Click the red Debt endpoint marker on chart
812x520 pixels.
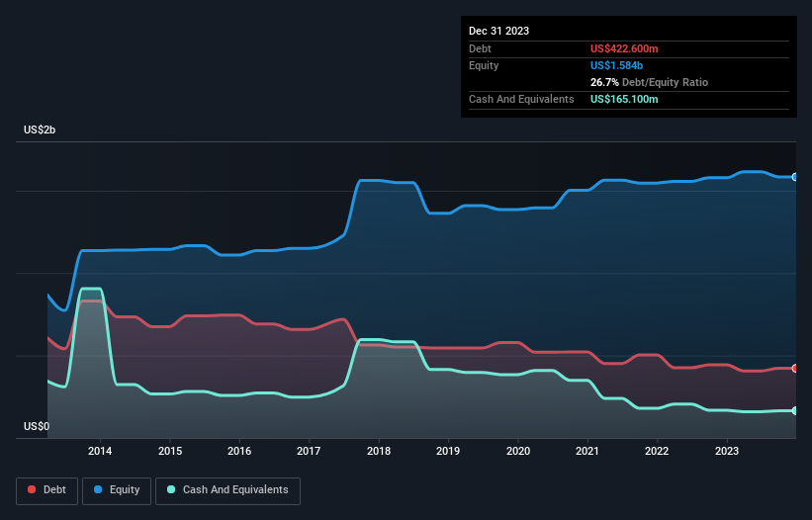click(x=795, y=368)
